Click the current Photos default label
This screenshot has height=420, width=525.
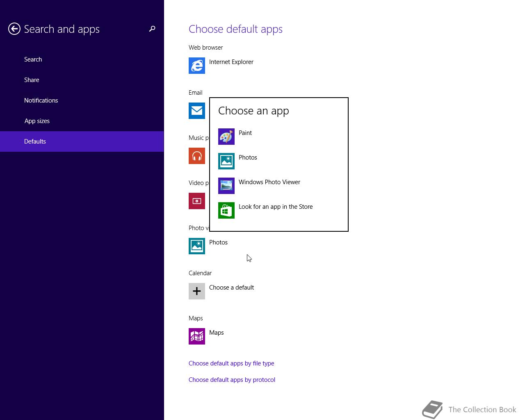(x=218, y=242)
